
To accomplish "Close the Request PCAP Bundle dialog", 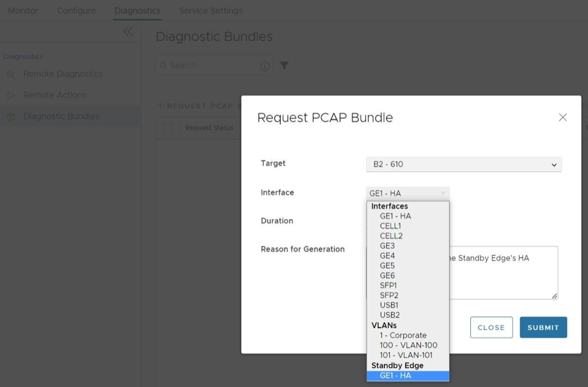I will pyautogui.click(x=562, y=118).
